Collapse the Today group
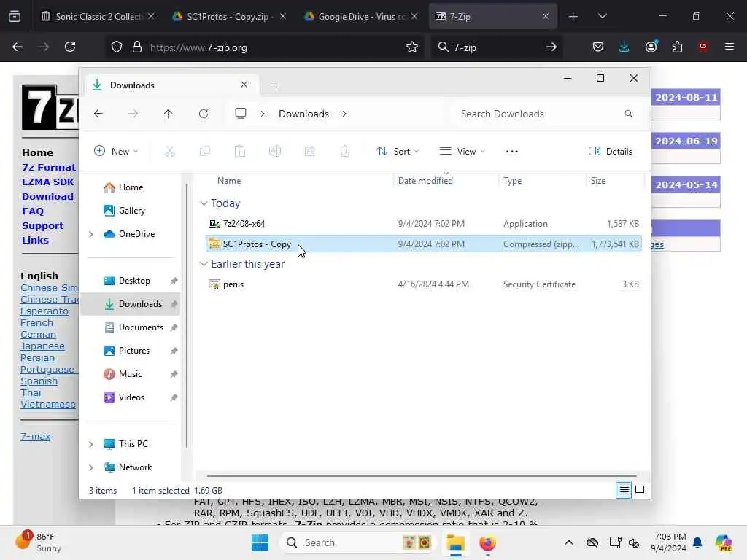This screenshot has width=747, height=560. pyautogui.click(x=204, y=203)
